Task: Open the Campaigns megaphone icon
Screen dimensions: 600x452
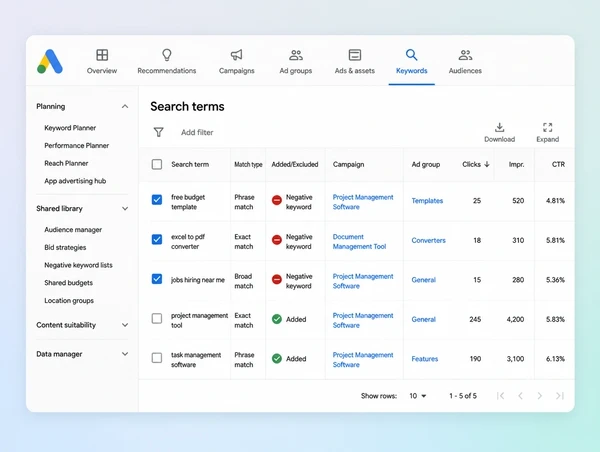Action: 236,55
